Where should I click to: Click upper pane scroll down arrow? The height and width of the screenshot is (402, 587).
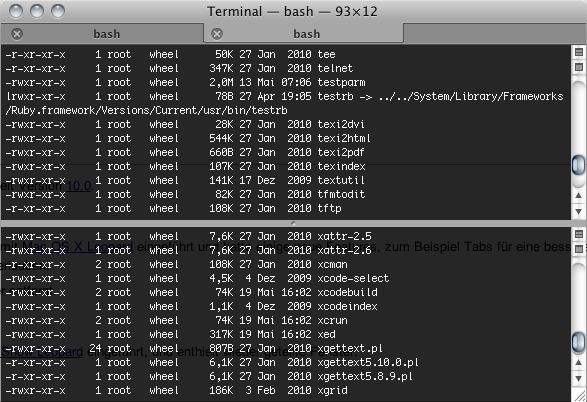[x=579, y=211]
